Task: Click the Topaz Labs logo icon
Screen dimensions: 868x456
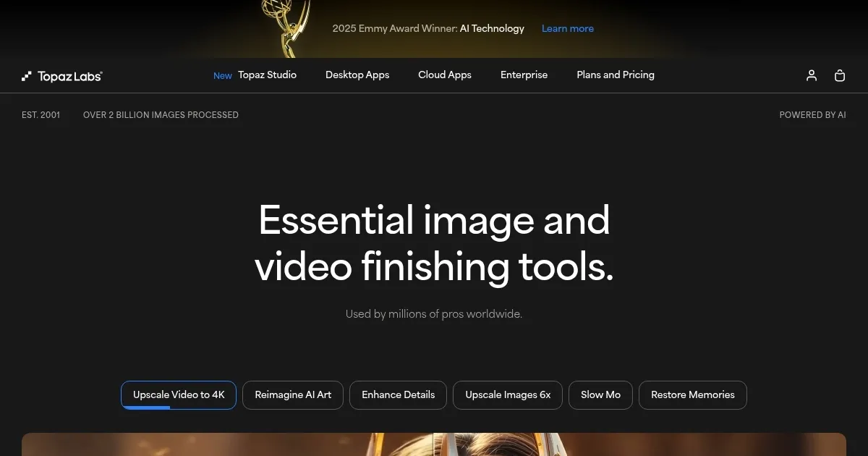Action: pos(27,75)
